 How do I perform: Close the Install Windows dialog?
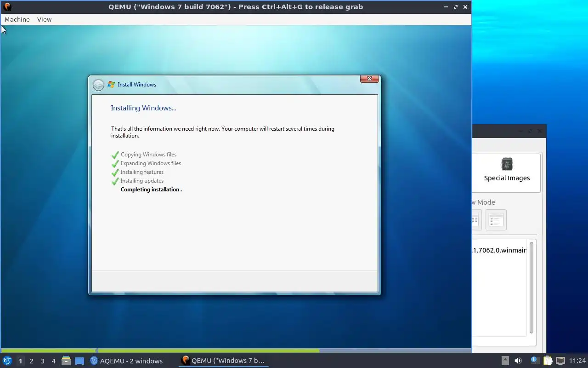(x=369, y=79)
